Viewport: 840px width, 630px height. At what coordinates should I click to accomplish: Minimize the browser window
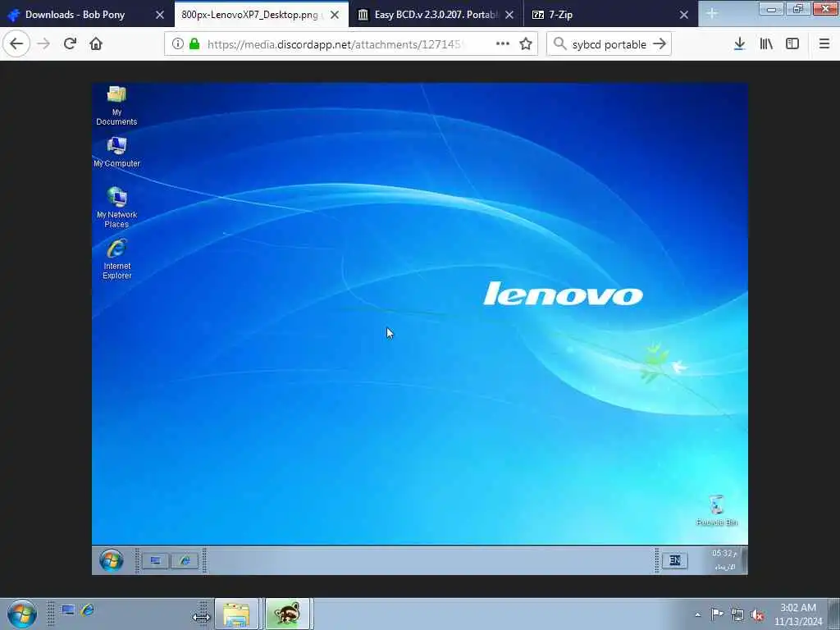pyautogui.click(x=771, y=8)
